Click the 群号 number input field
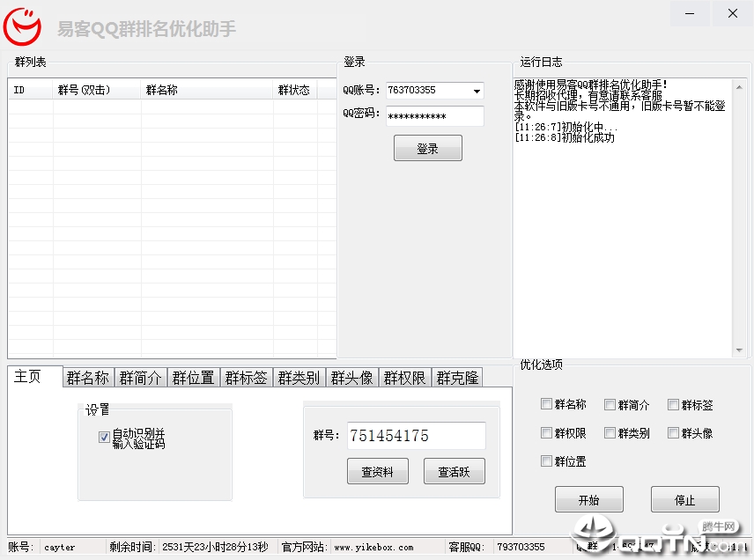 click(x=416, y=436)
